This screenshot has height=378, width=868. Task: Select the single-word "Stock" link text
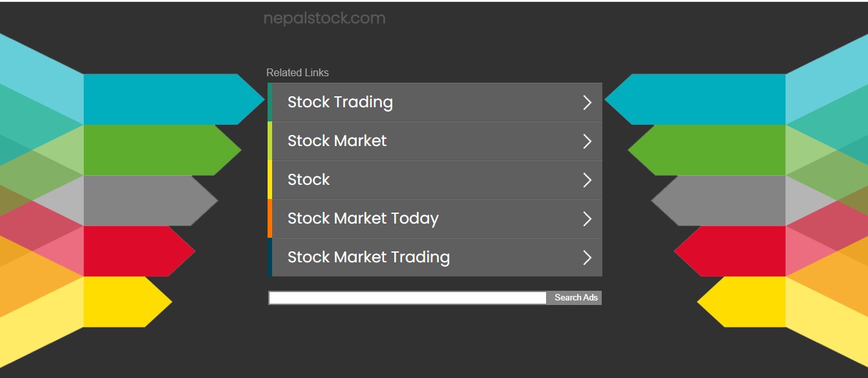click(x=308, y=180)
